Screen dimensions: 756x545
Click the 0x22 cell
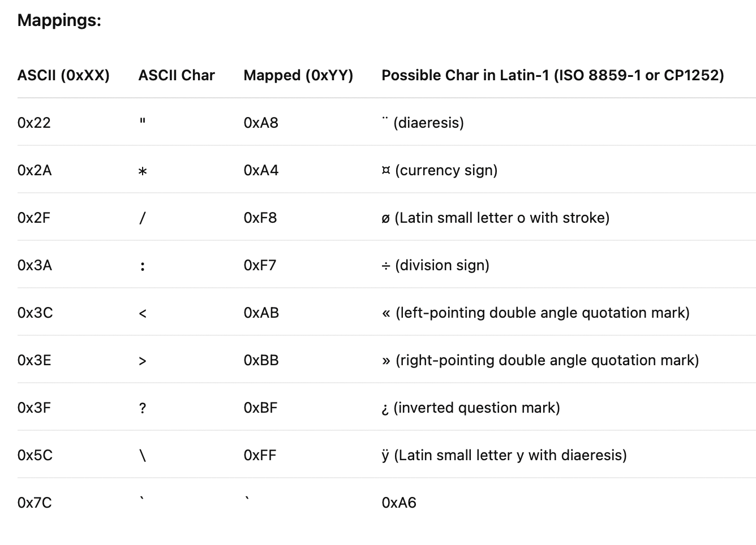pyautogui.click(x=34, y=123)
